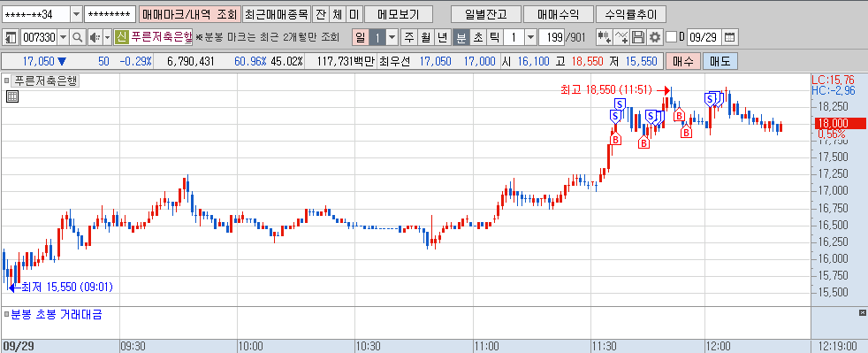Expand the minute interval dropdown after 틱 1
Screen dimensions: 868x353
click(530, 38)
